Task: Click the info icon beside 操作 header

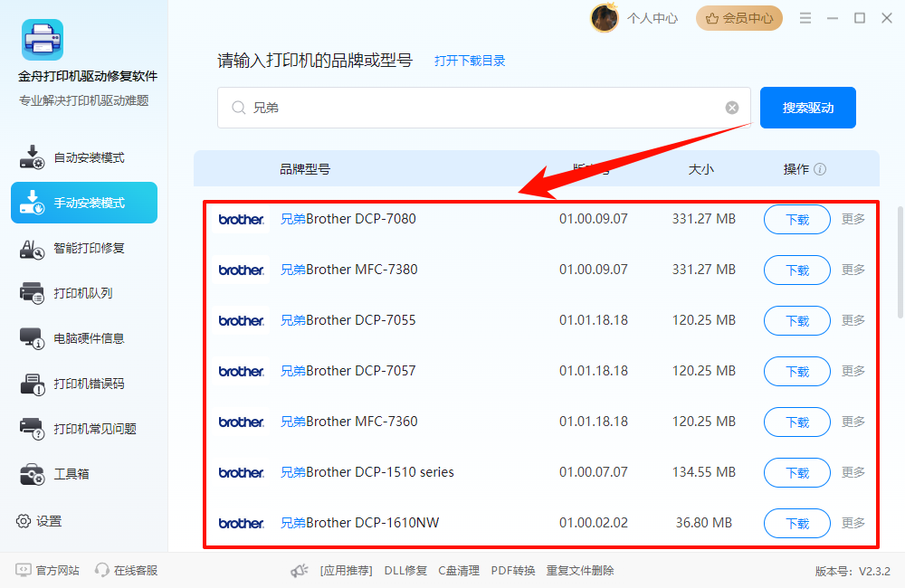Action: (820, 169)
